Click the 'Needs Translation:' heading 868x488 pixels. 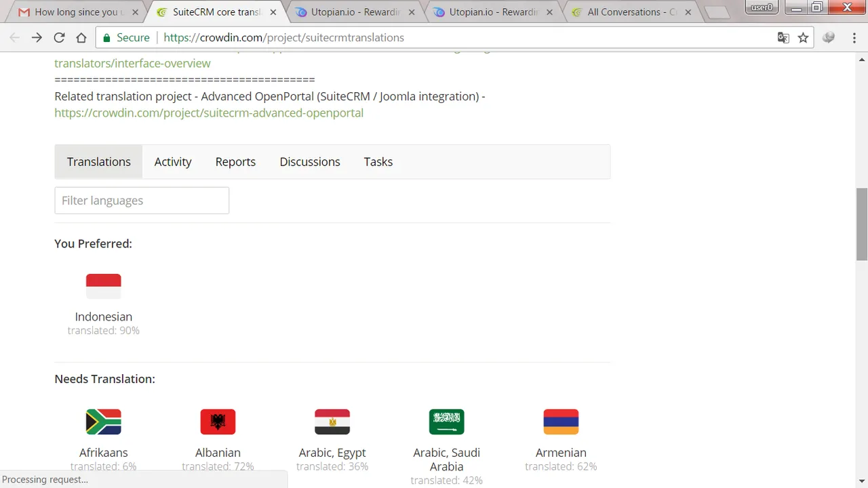click(x=105, y=380)
